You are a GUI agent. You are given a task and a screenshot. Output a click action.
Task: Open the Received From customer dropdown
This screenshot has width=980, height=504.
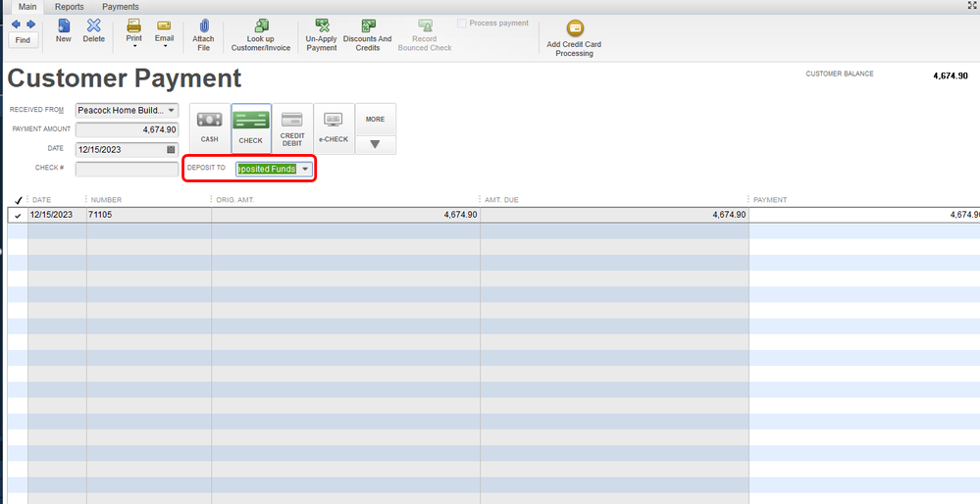tap(172, 111)
